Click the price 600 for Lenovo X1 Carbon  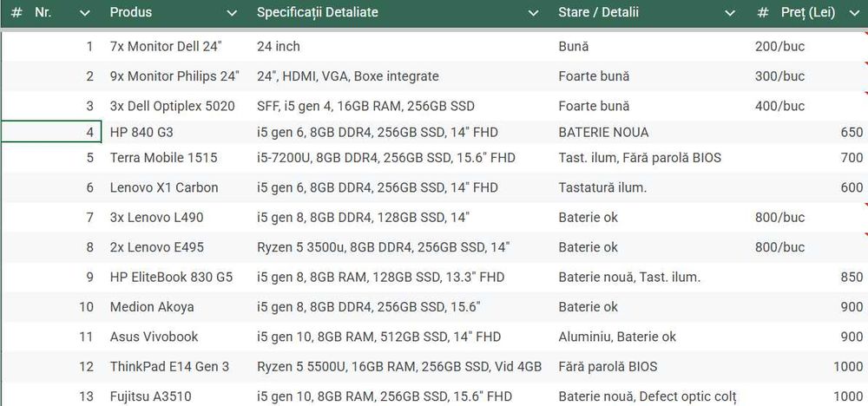pyautogui.click(x=852, y=188)
